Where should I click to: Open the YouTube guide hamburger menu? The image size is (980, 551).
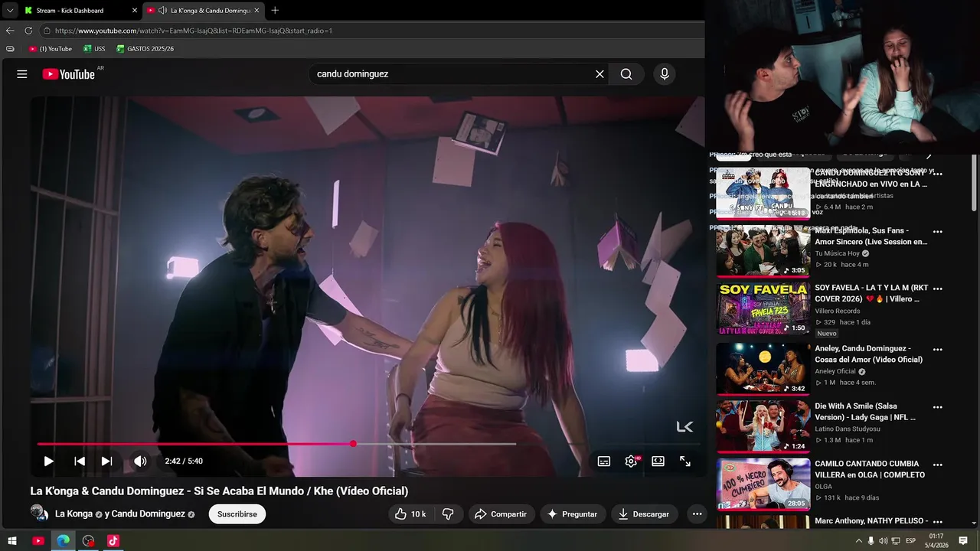(22, 74)
